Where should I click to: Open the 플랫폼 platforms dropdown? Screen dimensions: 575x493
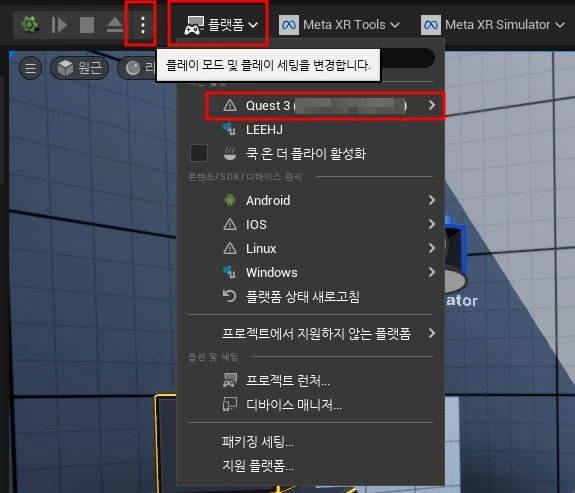tap(221, 25)
